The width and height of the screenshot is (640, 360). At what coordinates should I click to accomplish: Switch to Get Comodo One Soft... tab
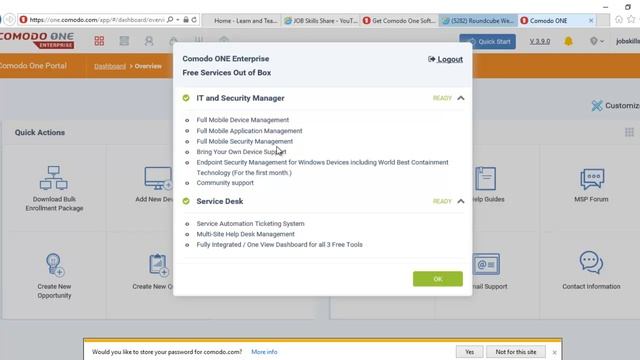(x=400, y=20)
